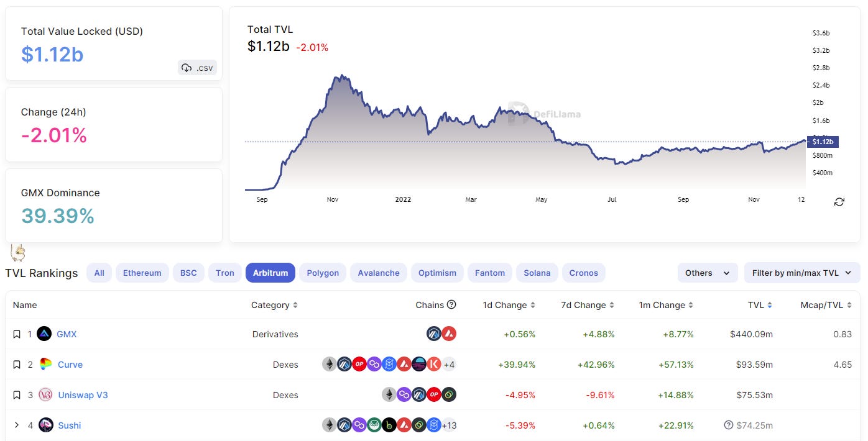Click the Uniswap V3 protocol logo
The image size is (868, 441).
(45, 395)
